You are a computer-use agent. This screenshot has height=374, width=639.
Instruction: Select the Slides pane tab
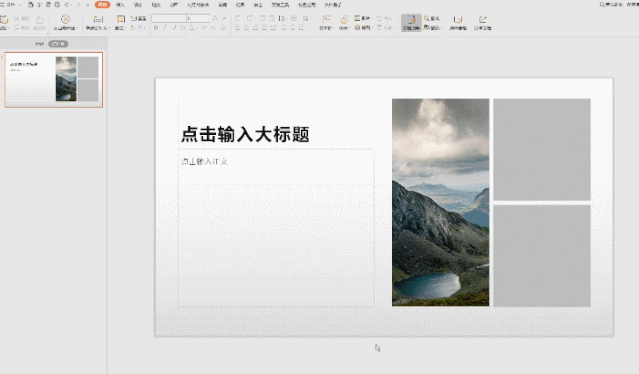pos(58,44)
